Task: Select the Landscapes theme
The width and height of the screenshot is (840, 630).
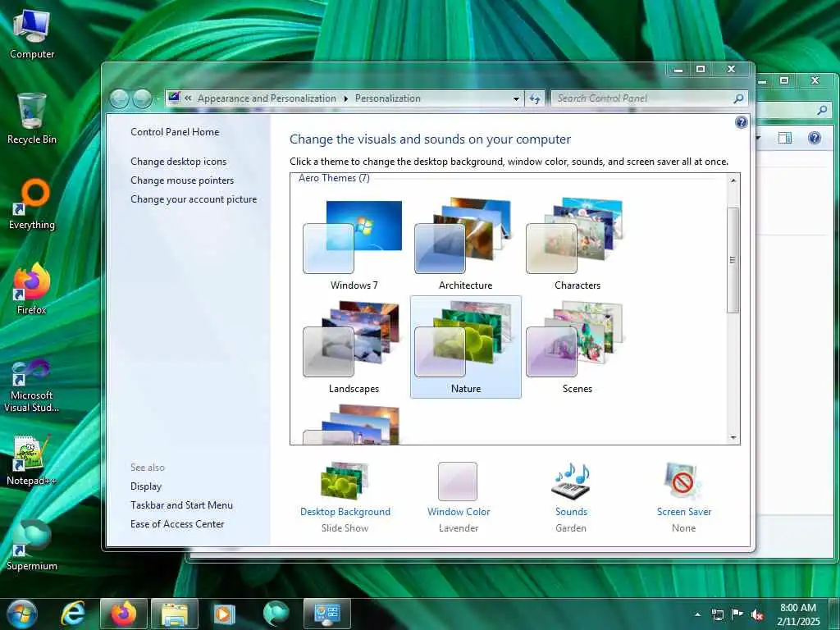Action: click(x=354, y=347)
